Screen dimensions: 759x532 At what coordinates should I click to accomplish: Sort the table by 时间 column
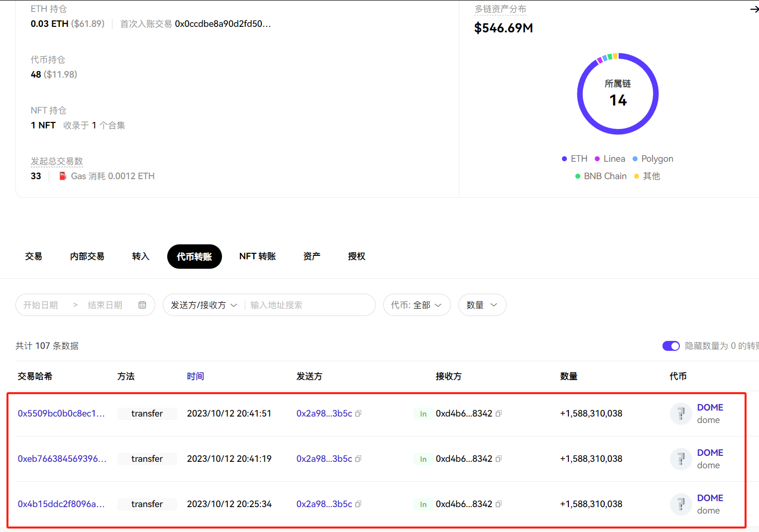coord(196,376)
